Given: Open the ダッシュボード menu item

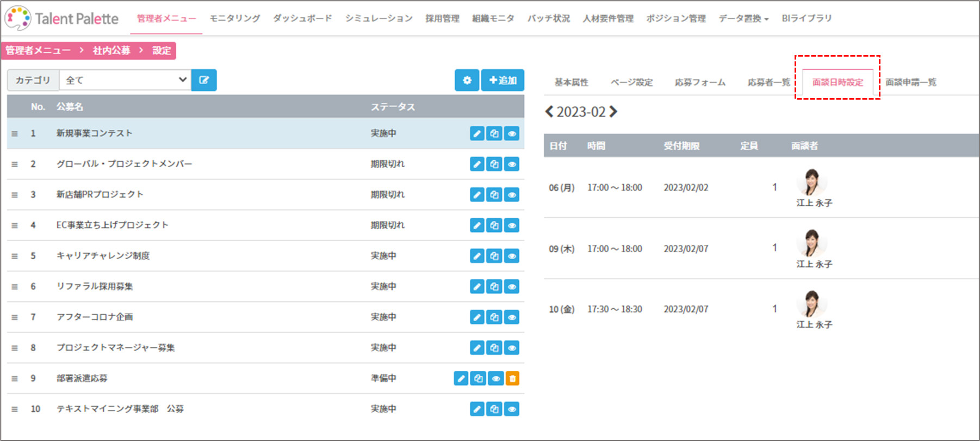Looking at the screenshot, I should coord(302,19).
